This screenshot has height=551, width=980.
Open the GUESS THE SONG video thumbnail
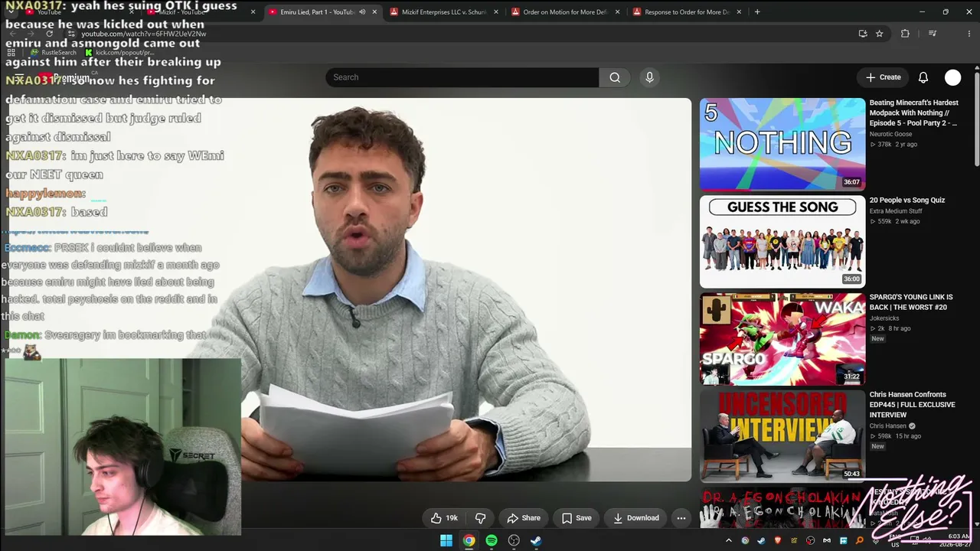click(782, 242)
